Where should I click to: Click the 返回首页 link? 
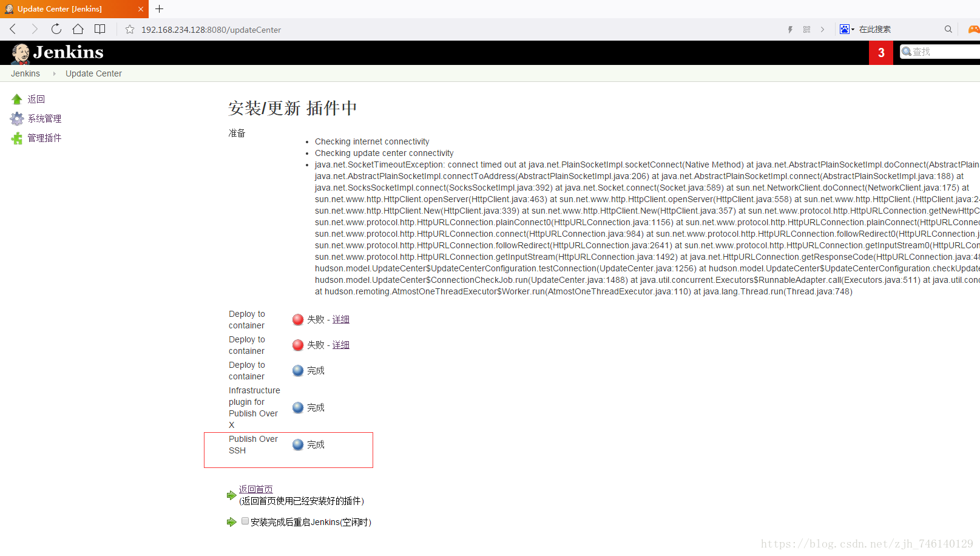click(255, 489)
